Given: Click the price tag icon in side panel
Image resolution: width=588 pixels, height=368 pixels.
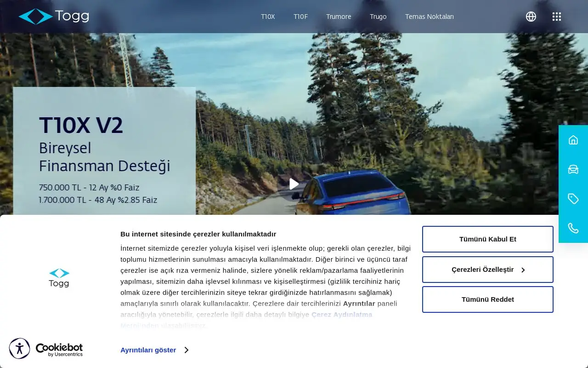Looking at the screenshot, I should coord(573,199).
